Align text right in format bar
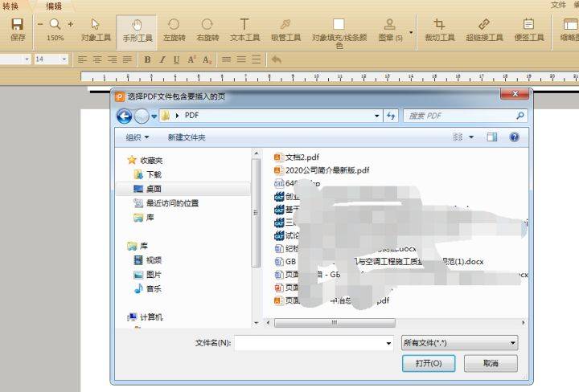The height and width of the screenshot is (392, 579). pos(112,59)
